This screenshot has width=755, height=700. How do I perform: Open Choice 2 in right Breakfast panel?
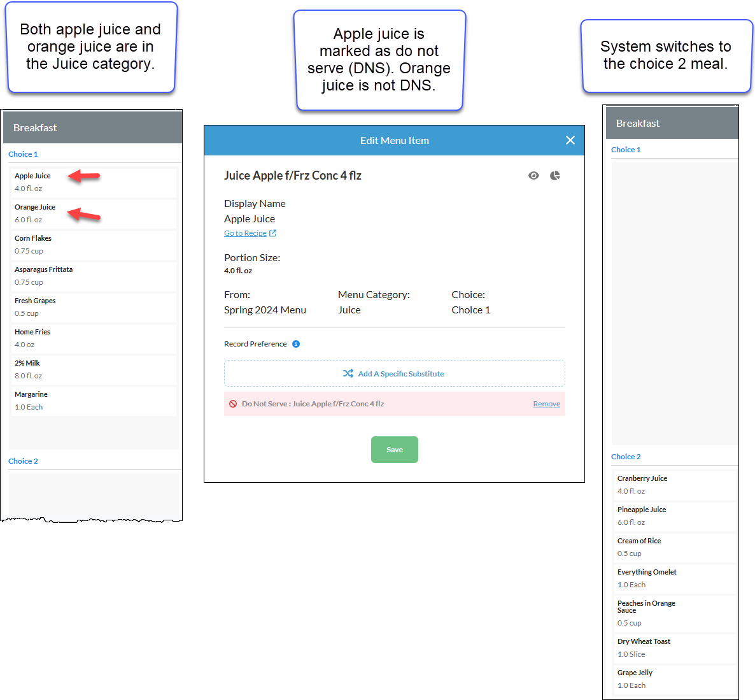pyautogui.click(x=626, y=457)
